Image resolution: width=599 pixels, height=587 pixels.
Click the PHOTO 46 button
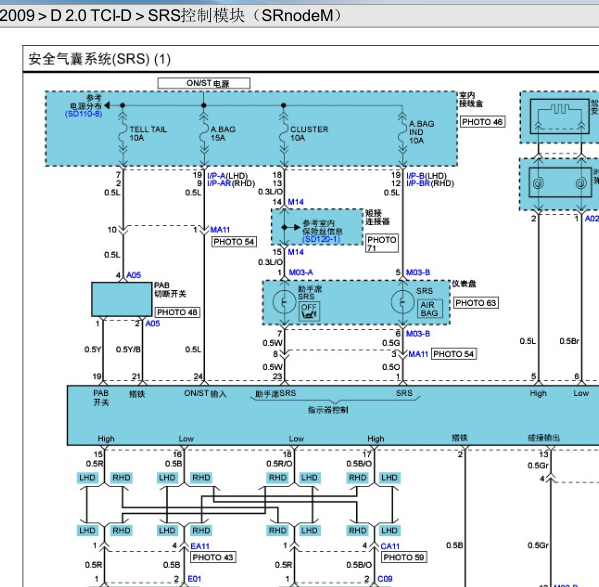pyautogui.click(x=482, y=122)
